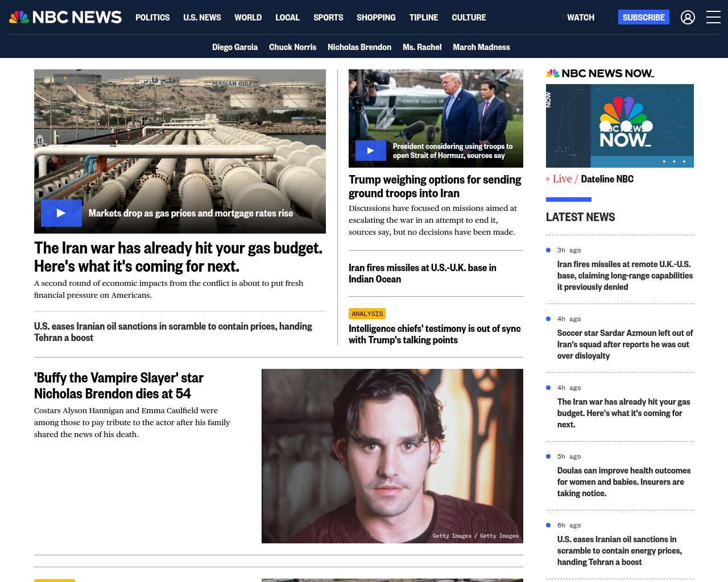The height and width of the screenshot is (582, 728).
Task: Select March Madness trending topic
Action: point(481,47)
